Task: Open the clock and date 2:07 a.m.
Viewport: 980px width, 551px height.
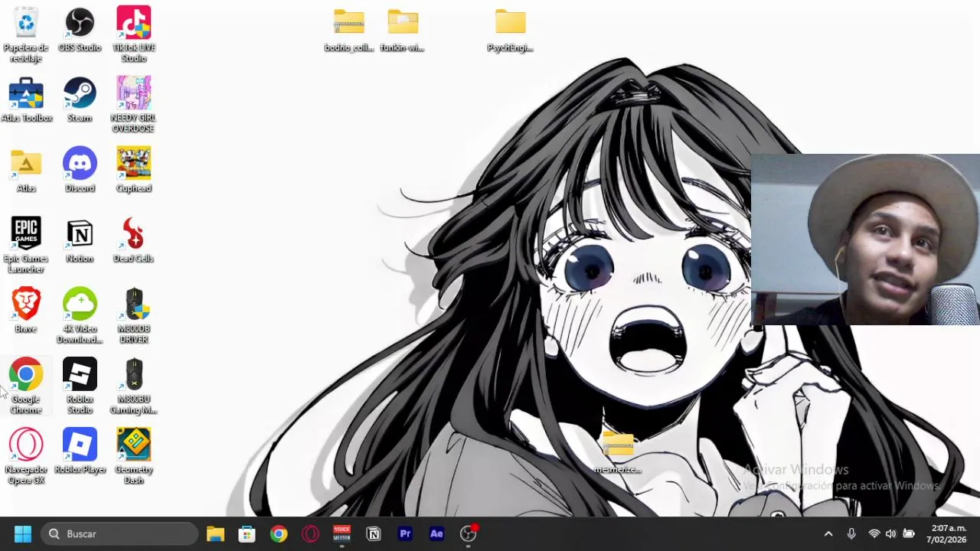Action: click(x=948, y=533)
